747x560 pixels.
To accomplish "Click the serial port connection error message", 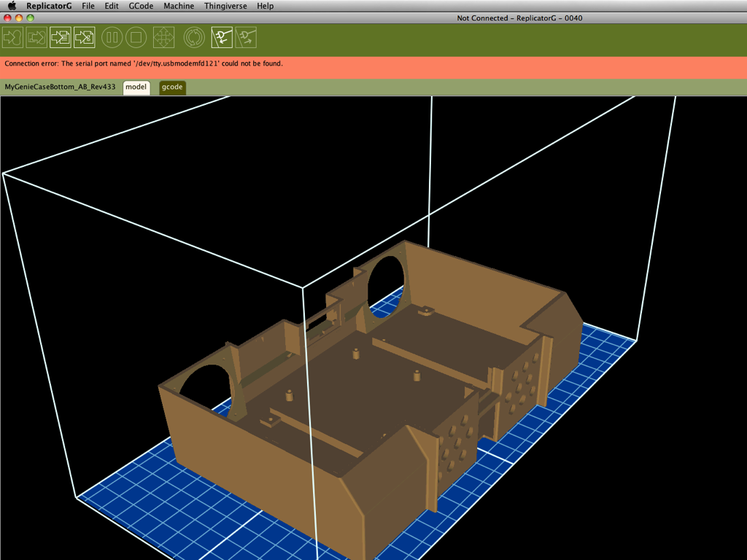I will click(x=144, y=63).
